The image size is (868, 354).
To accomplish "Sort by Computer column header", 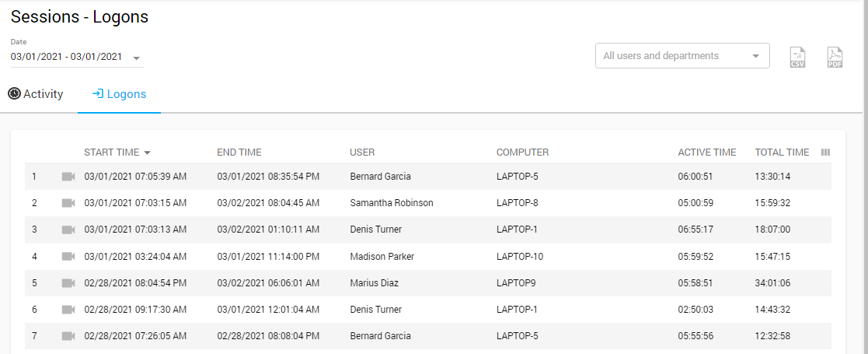I will [522, 152].
